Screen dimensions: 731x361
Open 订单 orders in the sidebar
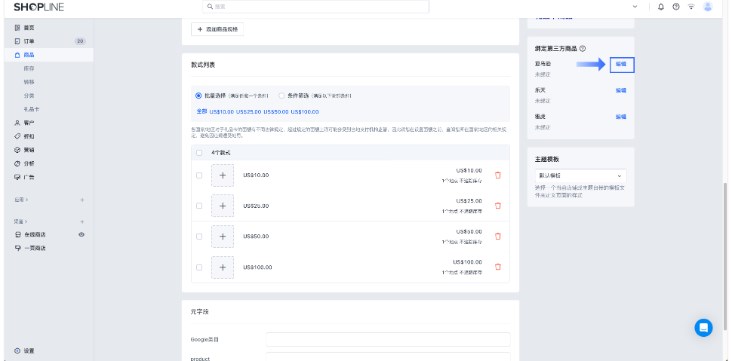(x=24, y=42)
